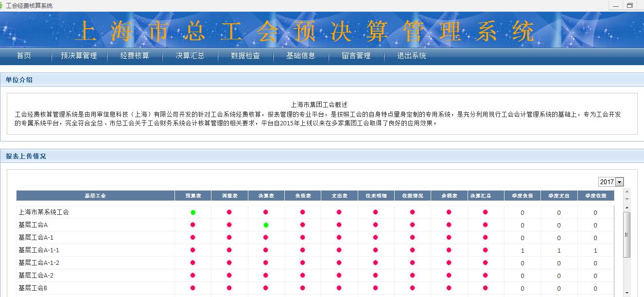Click the table scrollbar down arrow
The width and height of the screenshot is (644, 297).
coord(627,293)
